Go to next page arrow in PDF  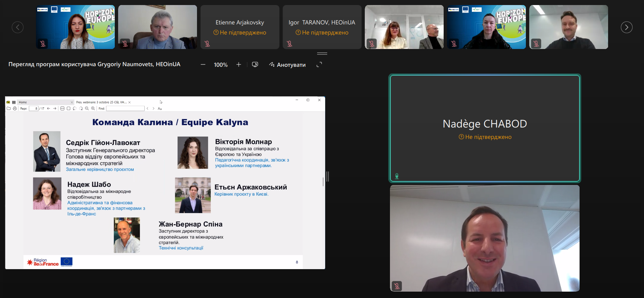55,108
